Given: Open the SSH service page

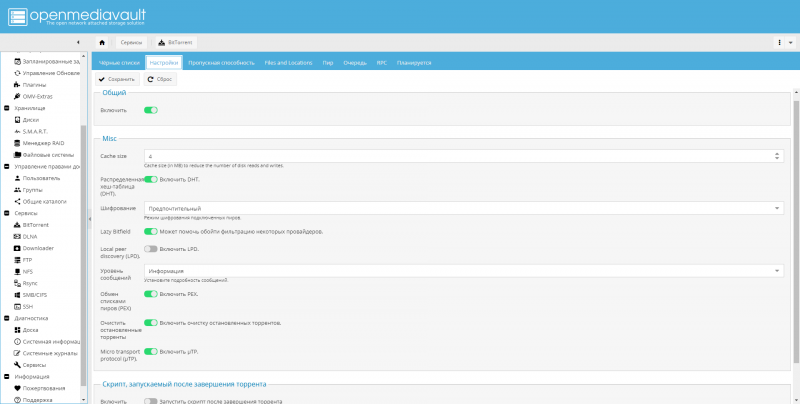Looking at the screenshot, I should 23,307.
